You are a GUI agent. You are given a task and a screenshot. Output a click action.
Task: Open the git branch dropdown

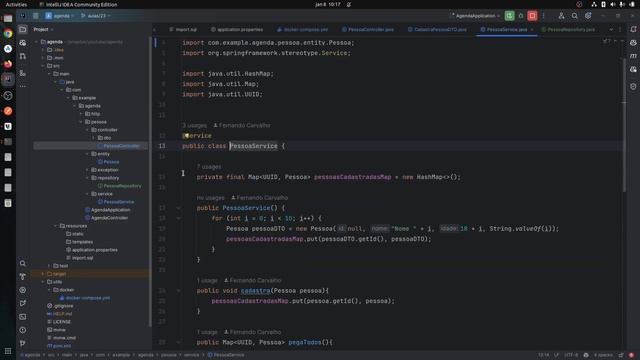pos(96,16)
